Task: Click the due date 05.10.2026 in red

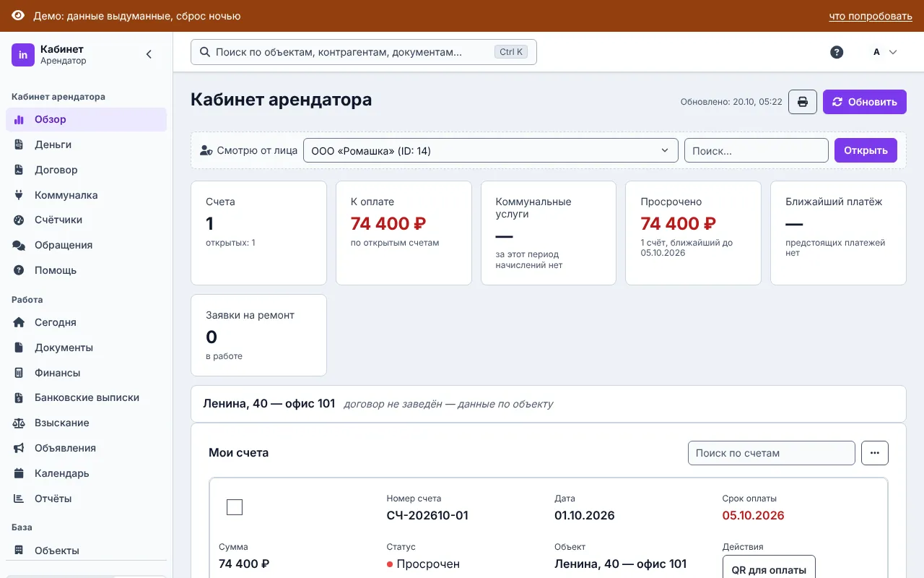Action: click(x=753, y=515)
